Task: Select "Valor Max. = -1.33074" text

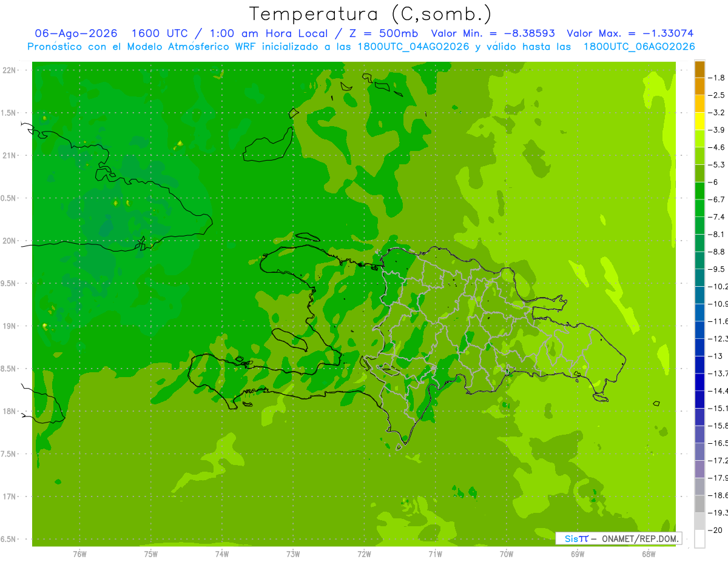Action: tap(630, 33)
